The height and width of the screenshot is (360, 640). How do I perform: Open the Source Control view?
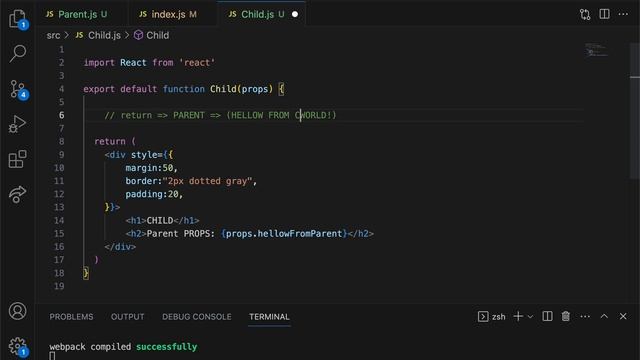[18, 89]
